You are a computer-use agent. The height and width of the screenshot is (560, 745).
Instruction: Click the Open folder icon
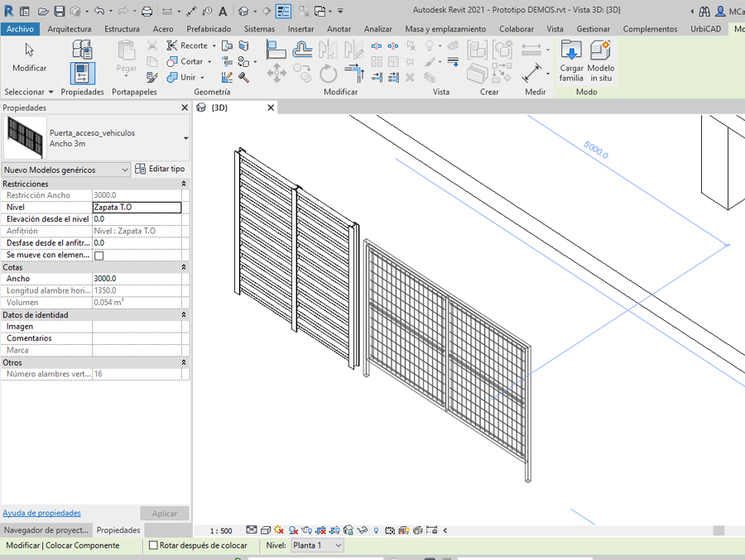pos(41,12)
